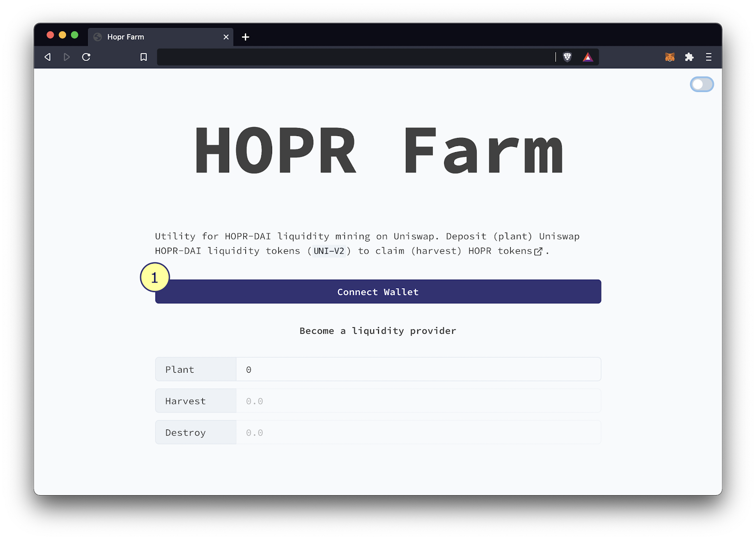Click the red window close button
The image size is (756, 540).
[50, 35]
